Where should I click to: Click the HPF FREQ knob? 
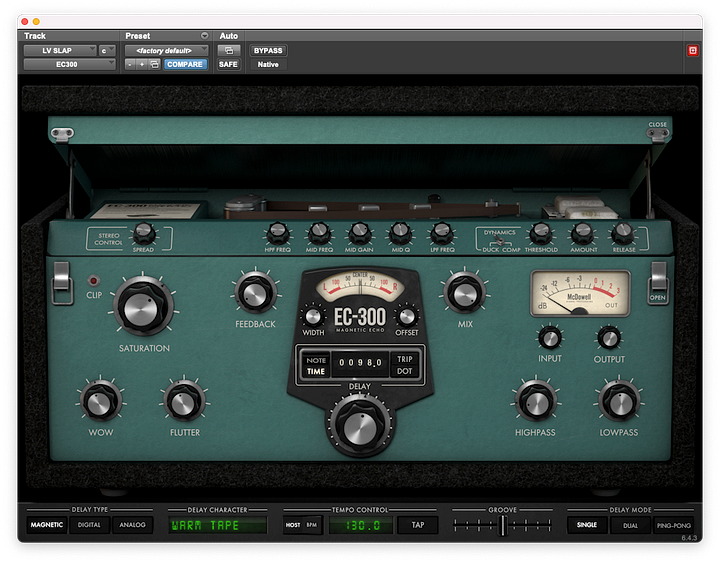point(278,233)
